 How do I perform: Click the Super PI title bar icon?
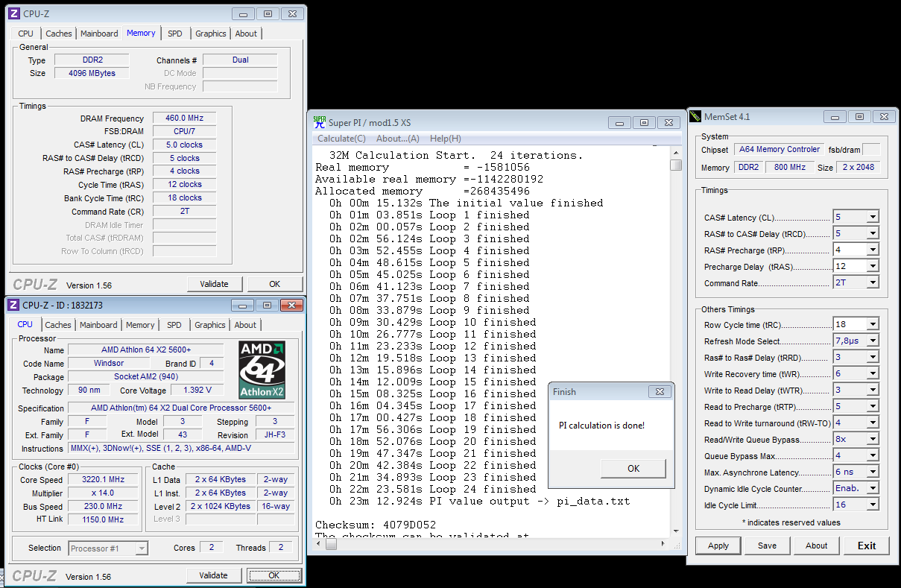(319, 122)
